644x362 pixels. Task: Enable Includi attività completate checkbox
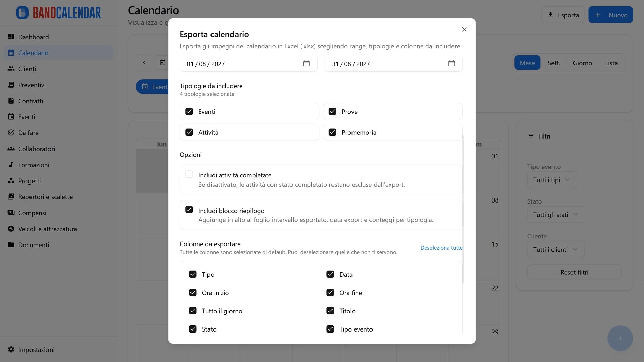(189, 174)
